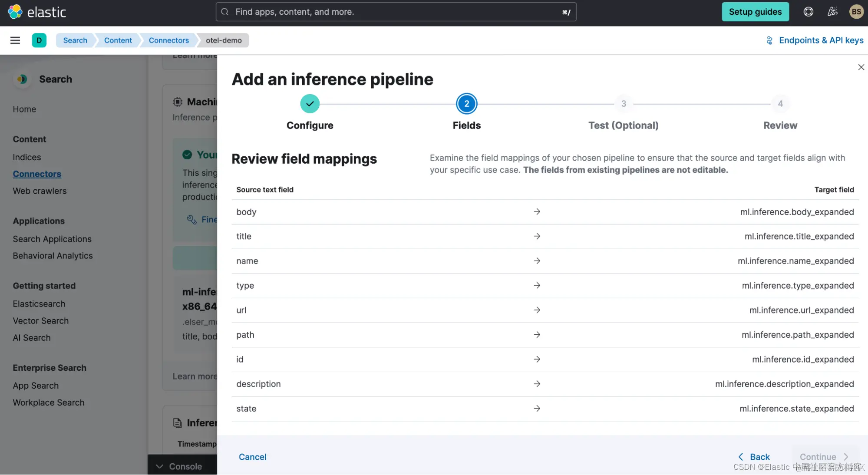868x475 pixels.
Task: Open the Connectors breadcrumb
Action: coord(168,40)
